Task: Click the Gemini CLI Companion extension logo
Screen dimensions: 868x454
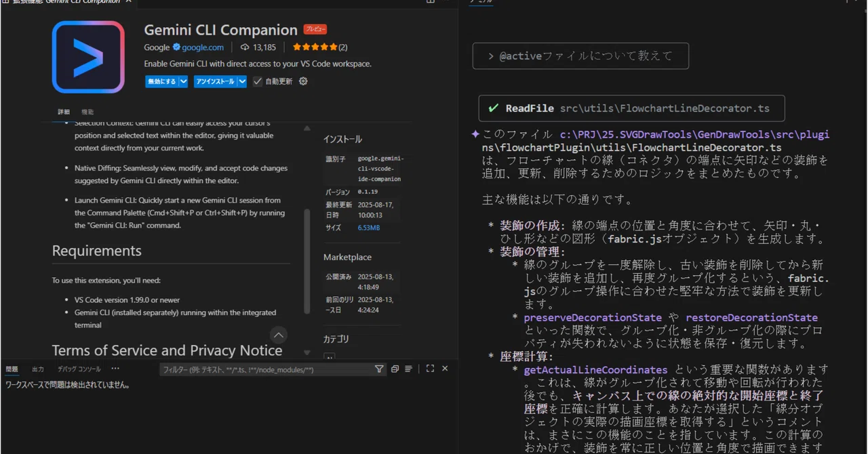Action: [x=88, y=57]
